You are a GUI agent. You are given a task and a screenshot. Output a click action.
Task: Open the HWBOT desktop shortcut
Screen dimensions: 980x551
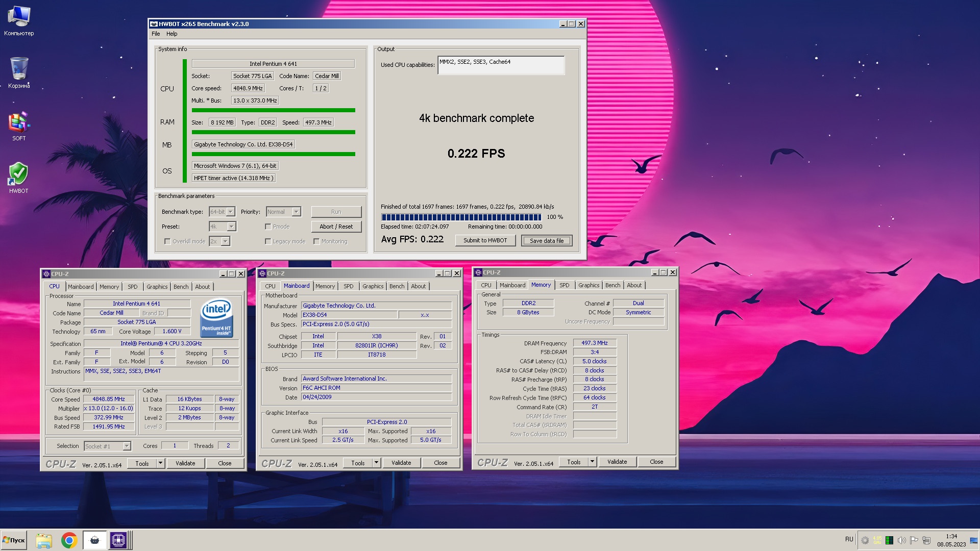point(19,178)
